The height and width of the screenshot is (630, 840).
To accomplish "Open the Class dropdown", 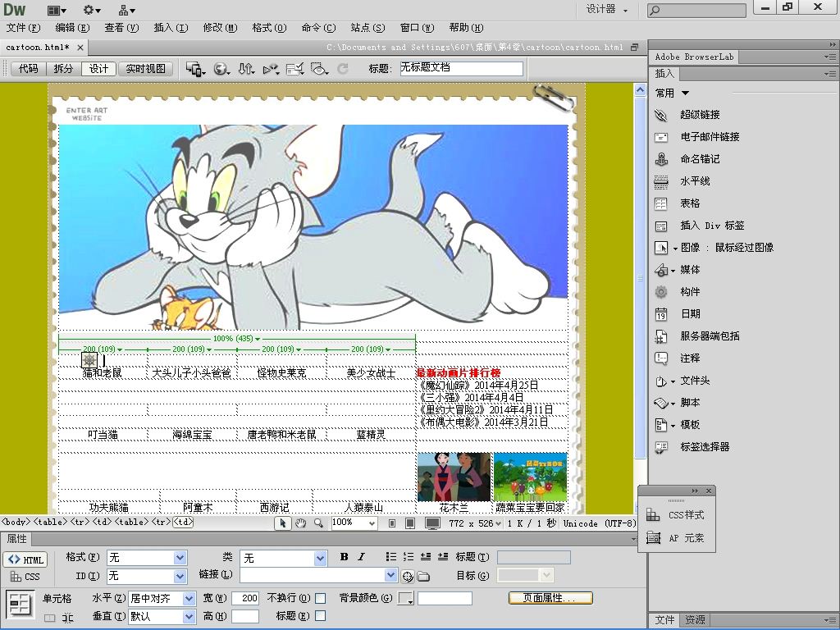I will point(321,558).
